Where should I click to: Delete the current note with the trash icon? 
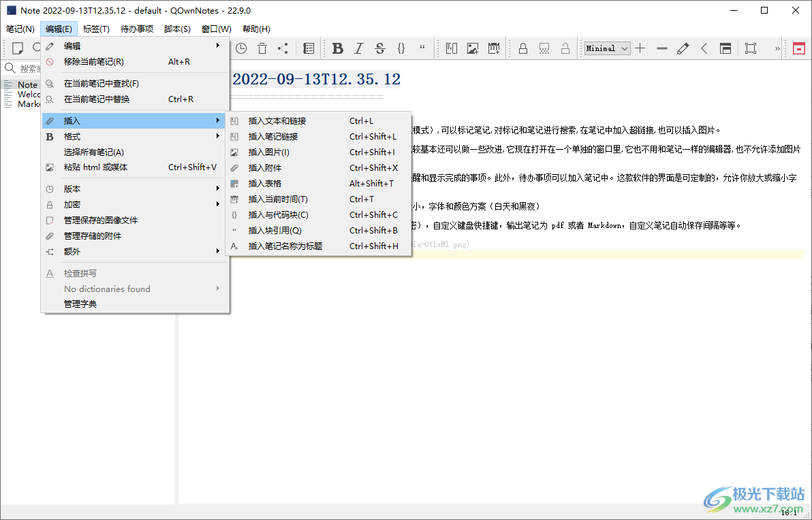coord(262,48)
